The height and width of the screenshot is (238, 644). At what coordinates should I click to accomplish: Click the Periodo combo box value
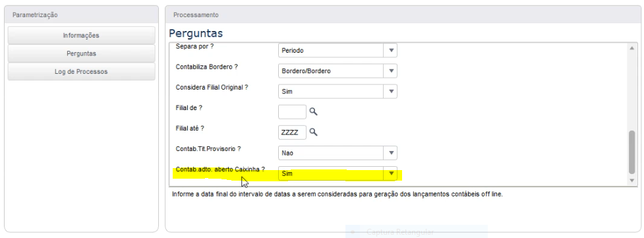tap(331, 51)
